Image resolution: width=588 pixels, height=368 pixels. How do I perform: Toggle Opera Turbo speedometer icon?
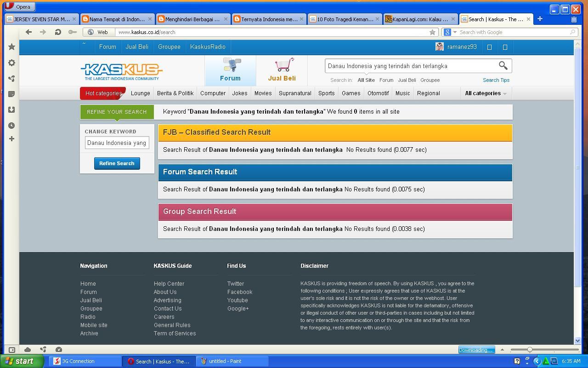59,350
